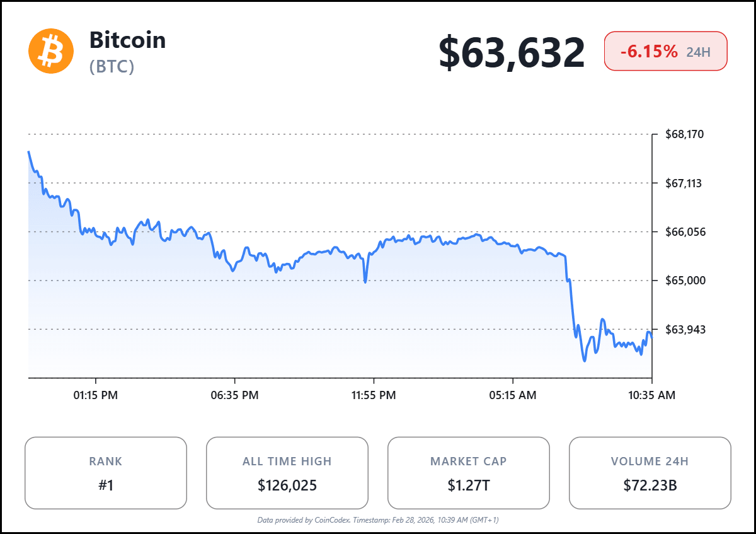Open the Volume 24H card
The image size is (756, 534).
pos(650,473)
